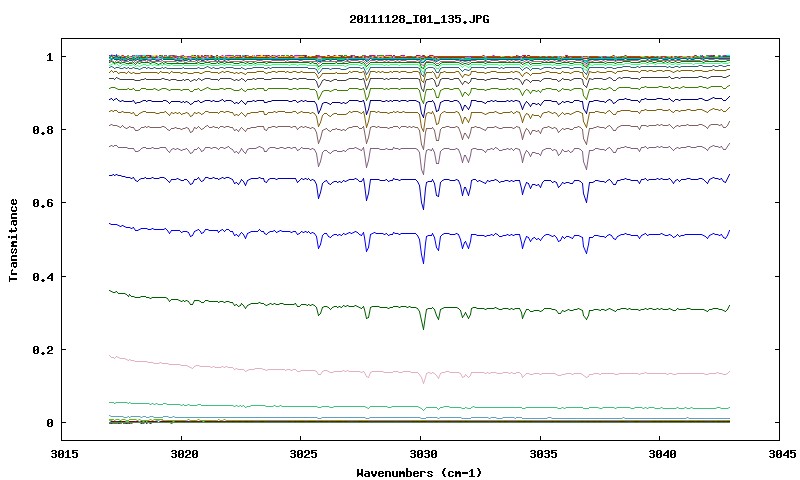Click the x-axis tick label 3015
800x480 pixels.
pos(64,454)
